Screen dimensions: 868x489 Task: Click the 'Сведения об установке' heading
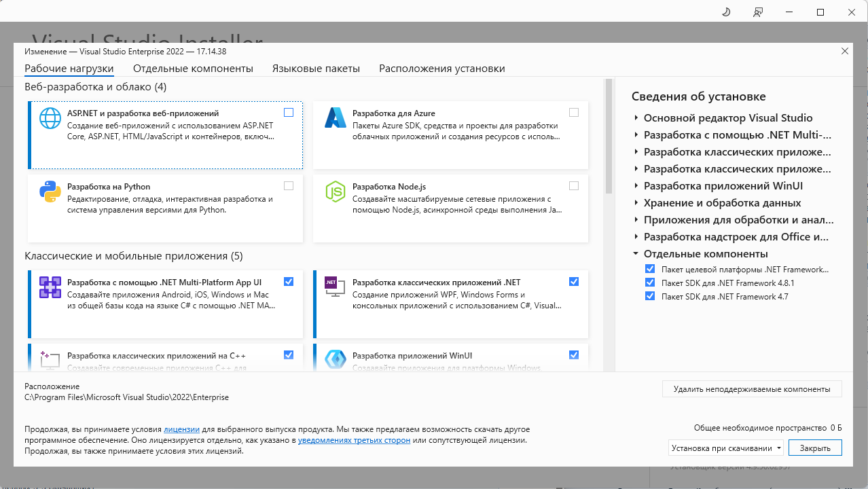point(698,96)
